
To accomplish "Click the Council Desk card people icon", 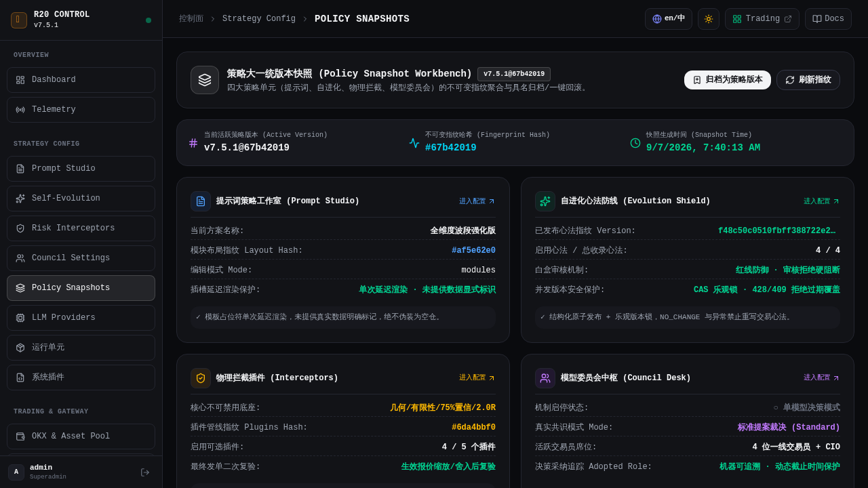I will tap(545, 378).
